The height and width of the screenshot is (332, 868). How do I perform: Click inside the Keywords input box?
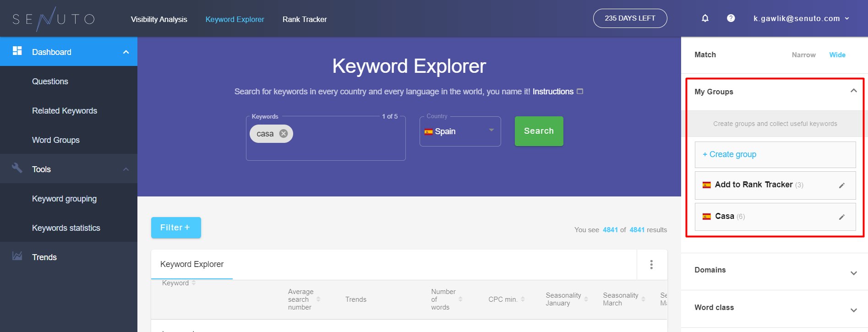point(326,138)
